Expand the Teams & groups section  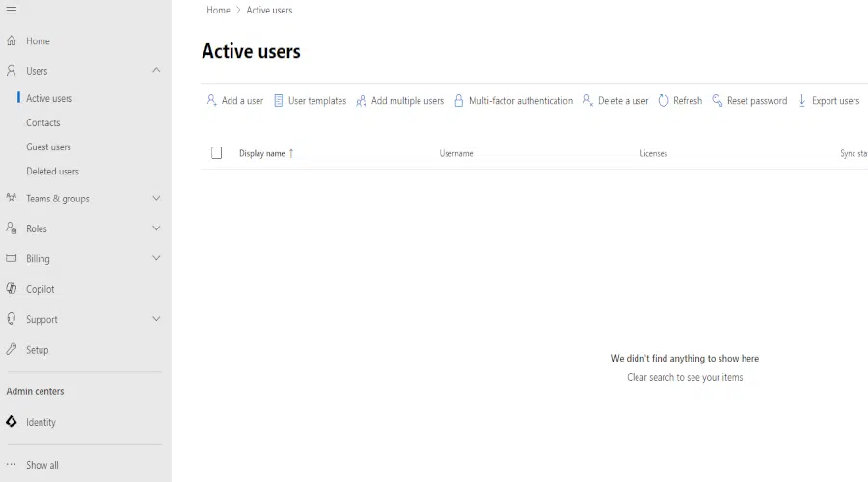156,199
